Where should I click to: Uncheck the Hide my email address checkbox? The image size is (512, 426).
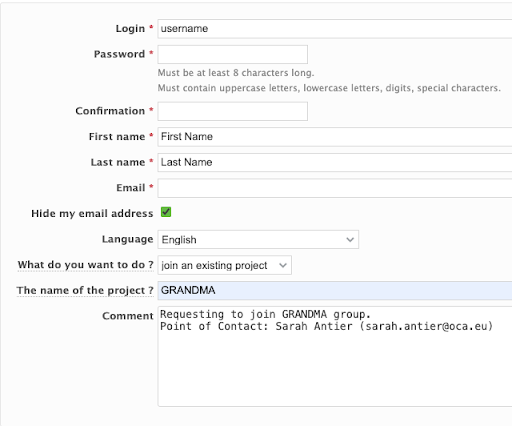pos(166,212)
